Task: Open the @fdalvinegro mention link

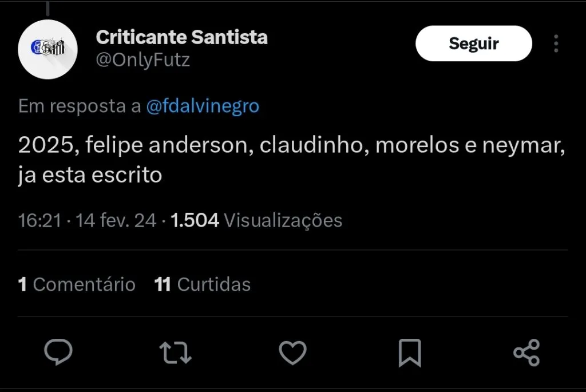Action: point(203,106)
